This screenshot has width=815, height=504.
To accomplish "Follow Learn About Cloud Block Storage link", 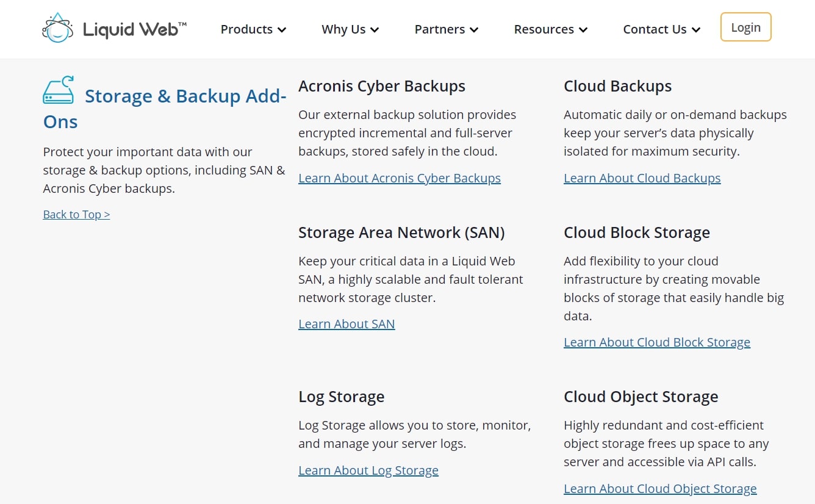I will tap(657, 342).
